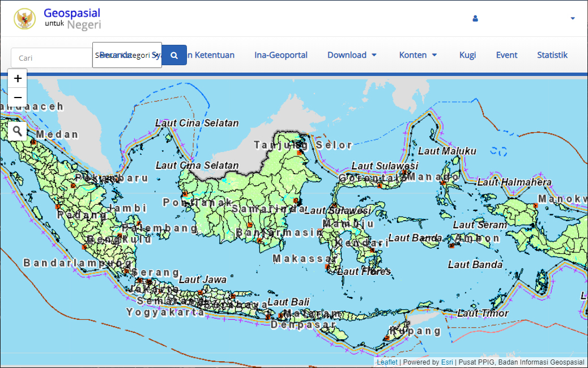588x368 pixels.
Task: Click the Denpasar map label
Action: (x=304, y=324)
